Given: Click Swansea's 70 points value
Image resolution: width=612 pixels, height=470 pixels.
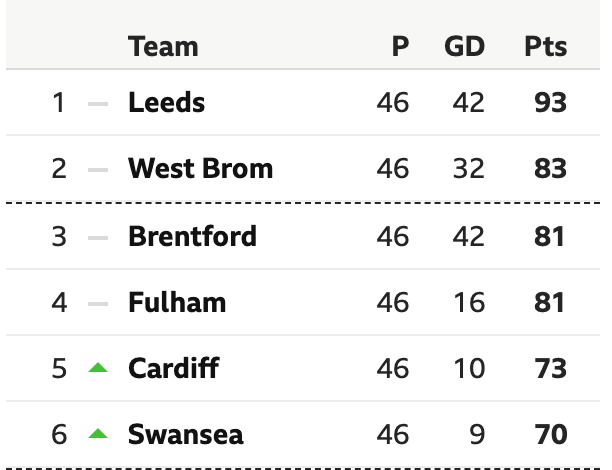Looking at the screenshot, I should pos(551,434).
